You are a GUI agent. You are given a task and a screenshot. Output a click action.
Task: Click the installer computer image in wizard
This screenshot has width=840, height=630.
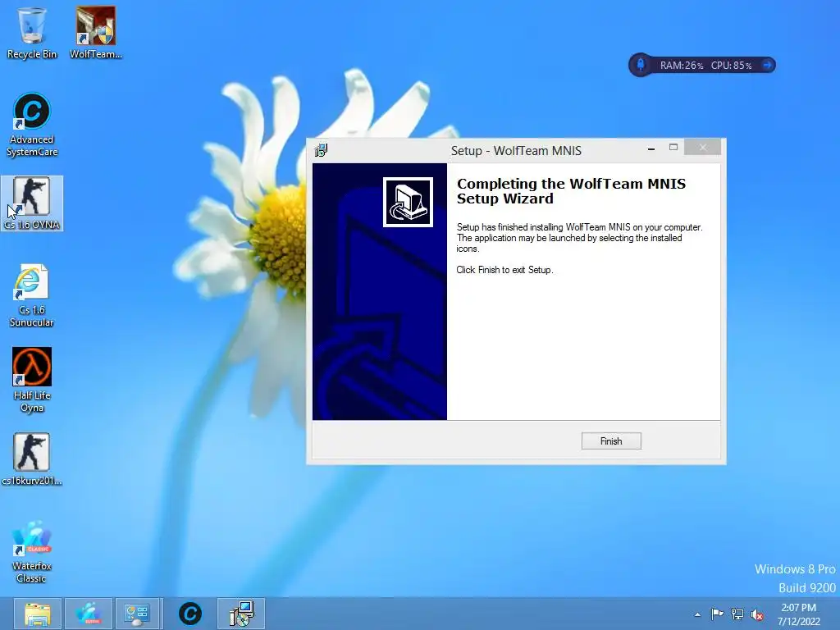pyautogui.click(x=408, y=202)
